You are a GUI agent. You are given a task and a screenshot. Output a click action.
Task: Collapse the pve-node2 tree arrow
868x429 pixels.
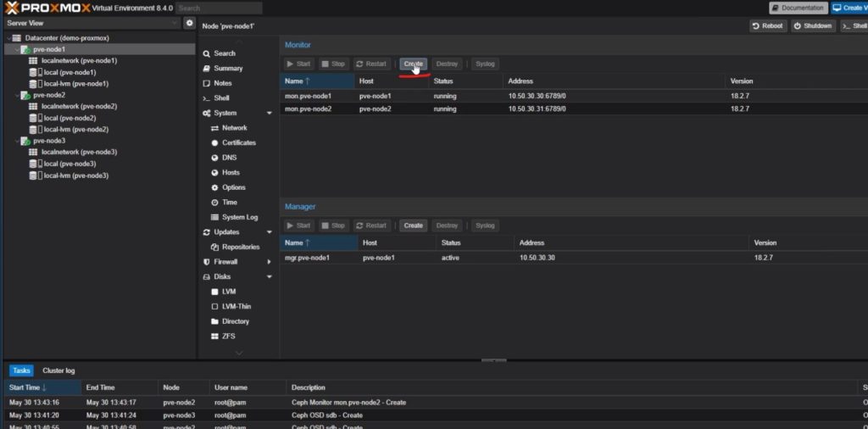[17, 95]
